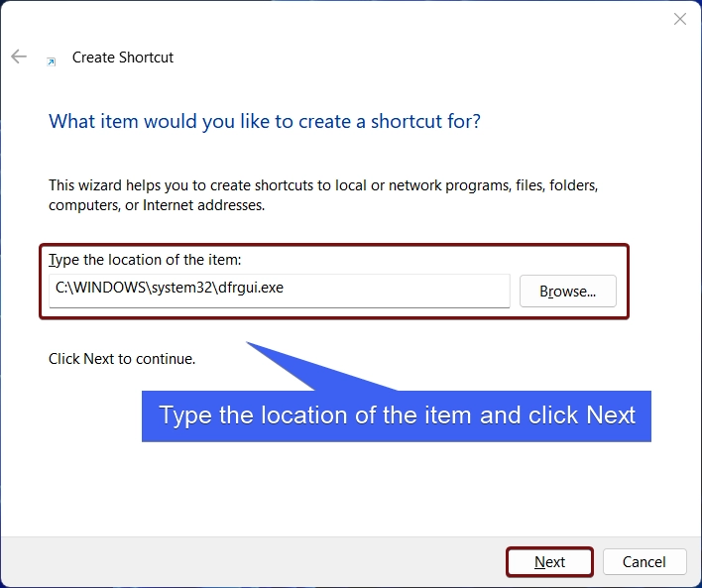Select the "Type the location of the item:" label
The height and width of the screenshot is (588, 702).
[145, 260]
